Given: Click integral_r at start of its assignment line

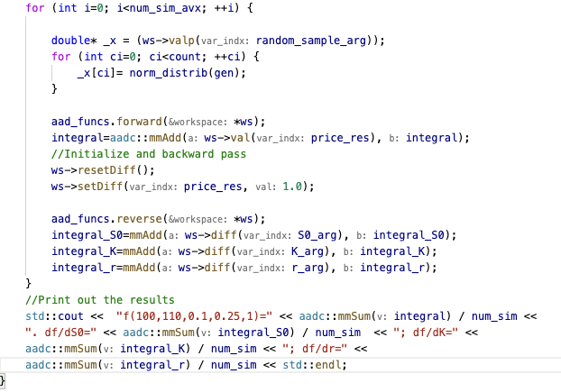Looking at the screenshot, I should [x=84, y=268].
